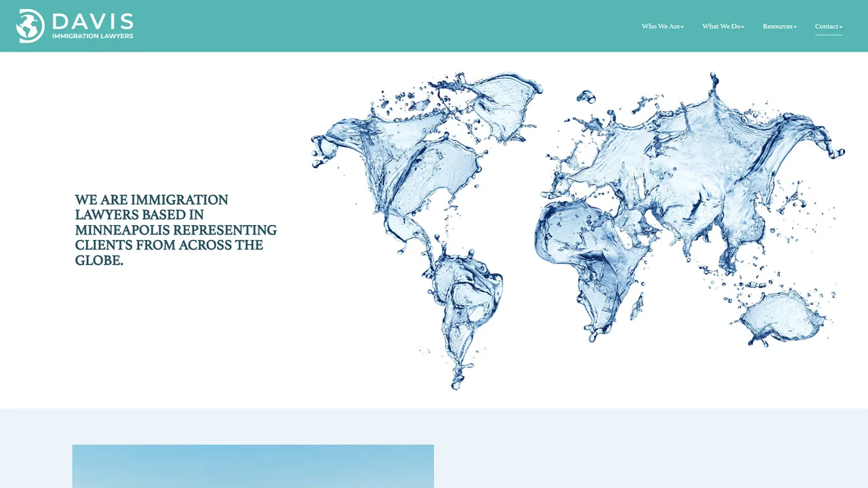The width and height of the screenshot is (868, 488).
Task: Expand the caret beside What We Do
Action: click(743, 27)
